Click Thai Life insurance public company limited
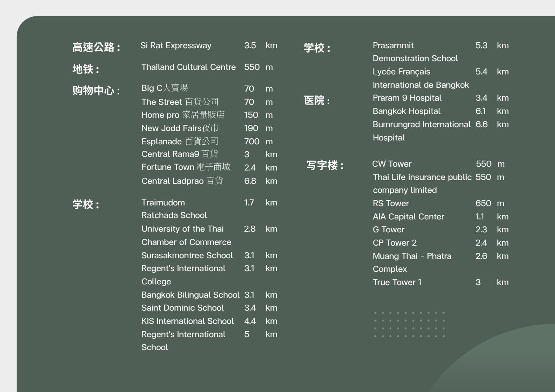The image size is (555, 392). (x=422, y=183)
